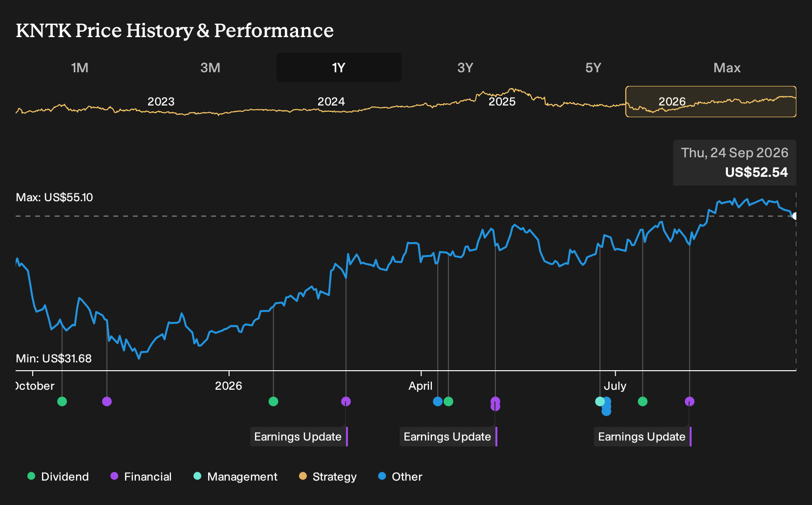Screen dimensions: 812x505
Task: Open the Earnings Update label before April
Action: coord(299,437)
